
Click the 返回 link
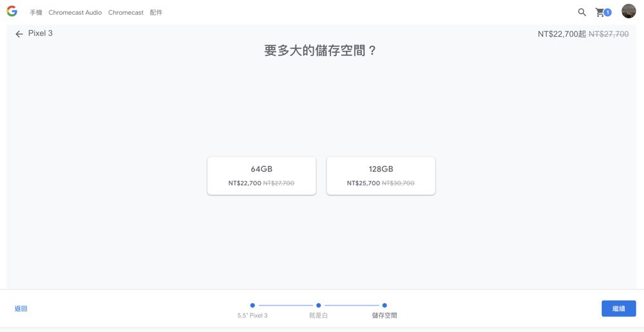click(x=21, y=309)
